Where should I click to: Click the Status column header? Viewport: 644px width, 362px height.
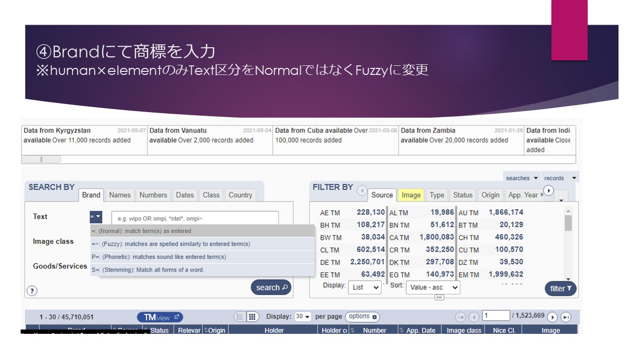pyautogui.click(x=159, y=330)
